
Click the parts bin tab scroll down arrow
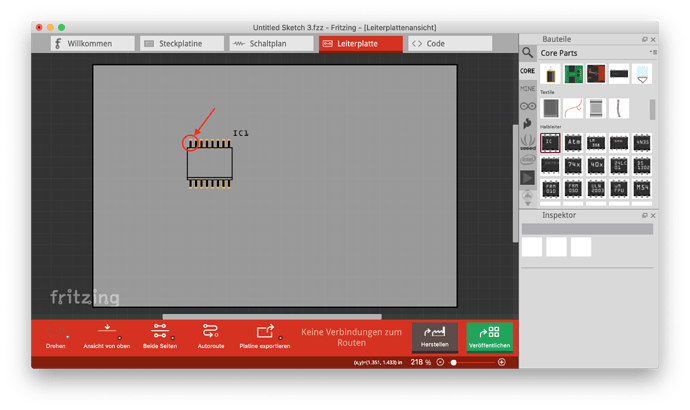528,204
